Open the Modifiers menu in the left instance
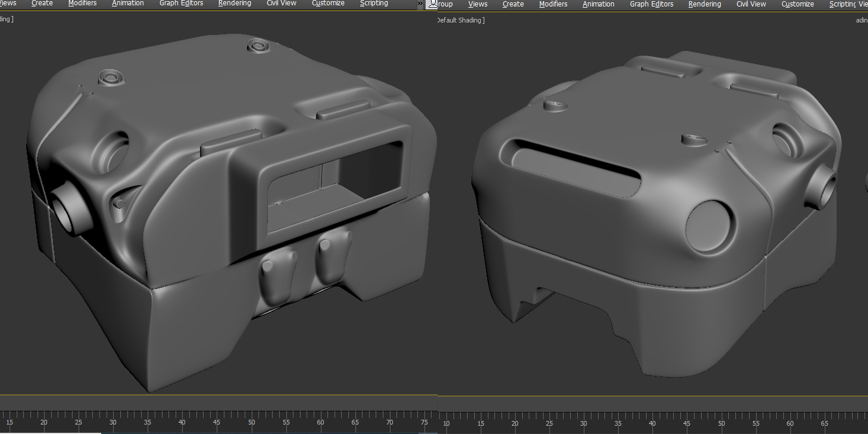The height and width of the screenshot is (434, 868). click(82, 4)
